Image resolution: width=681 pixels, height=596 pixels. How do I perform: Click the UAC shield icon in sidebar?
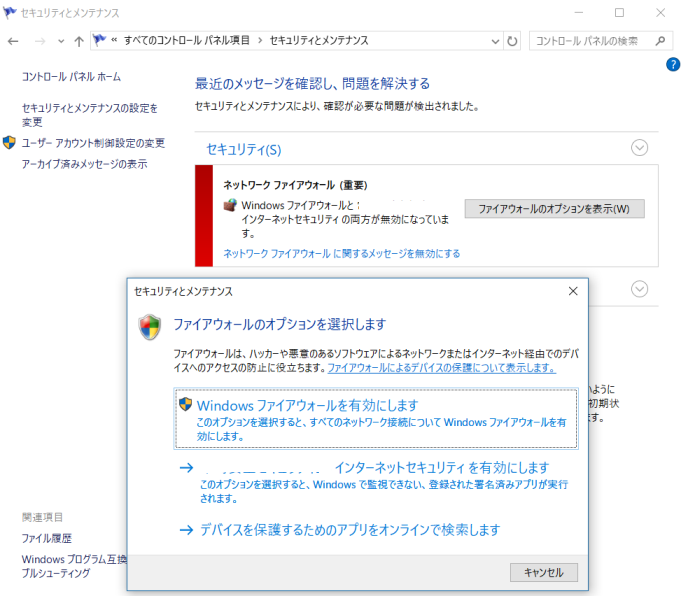pyautogui.click(x=9, y=142)
